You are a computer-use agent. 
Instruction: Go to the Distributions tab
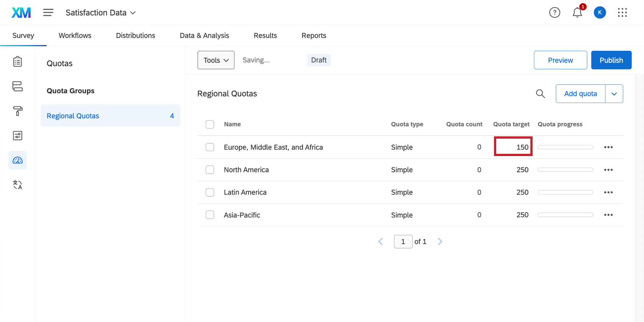coord(135,36)
